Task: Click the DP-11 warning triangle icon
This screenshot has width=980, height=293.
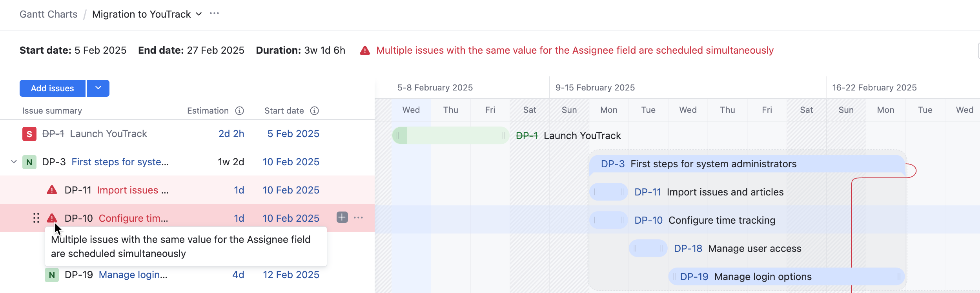Action: tap(52, 190)
